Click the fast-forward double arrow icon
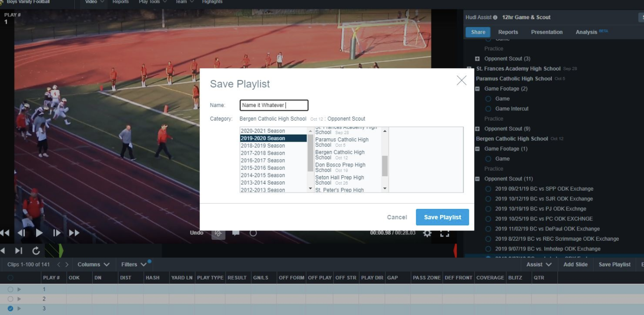644x315 pixels. [x=74, y=233]
